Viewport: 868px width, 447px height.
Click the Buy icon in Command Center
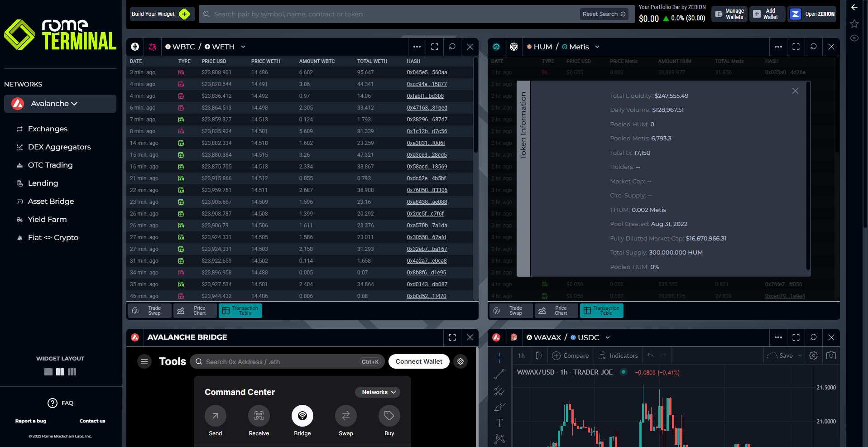pyautogui.click(x=389, y=416)
